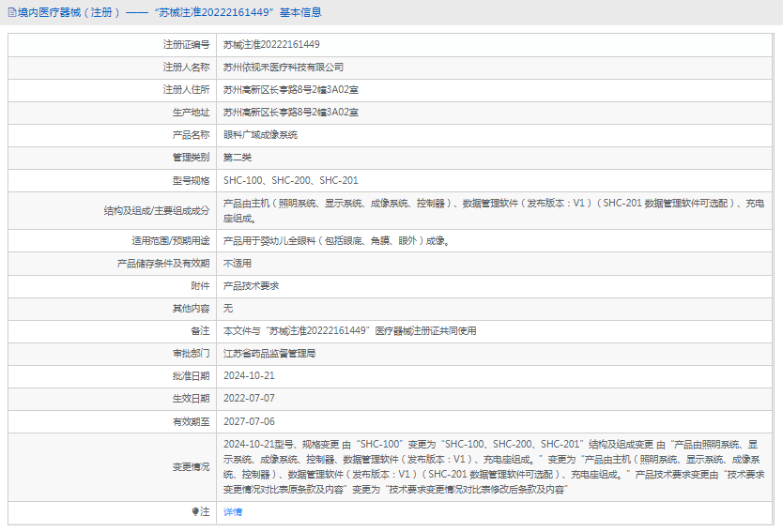Viewport: 783px width, 532px height.
Task: Click the 注册人住所 address value
Action: (290, 90)
